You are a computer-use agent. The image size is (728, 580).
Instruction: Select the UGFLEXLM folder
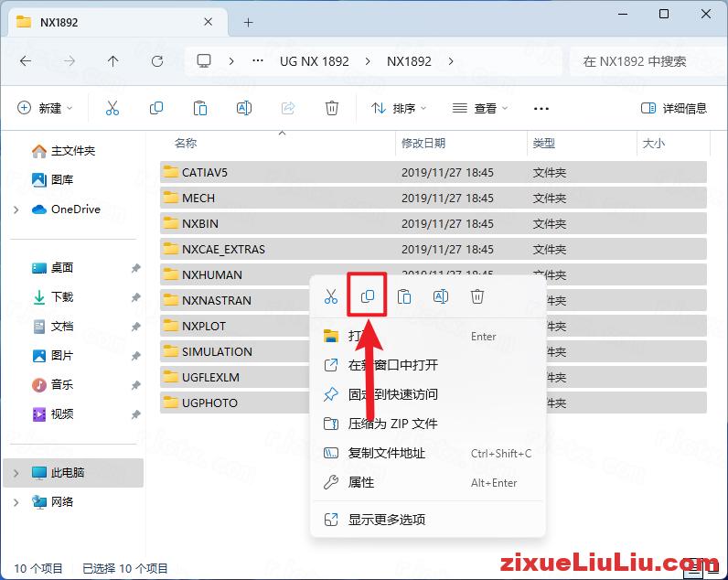tap(234, 377)
